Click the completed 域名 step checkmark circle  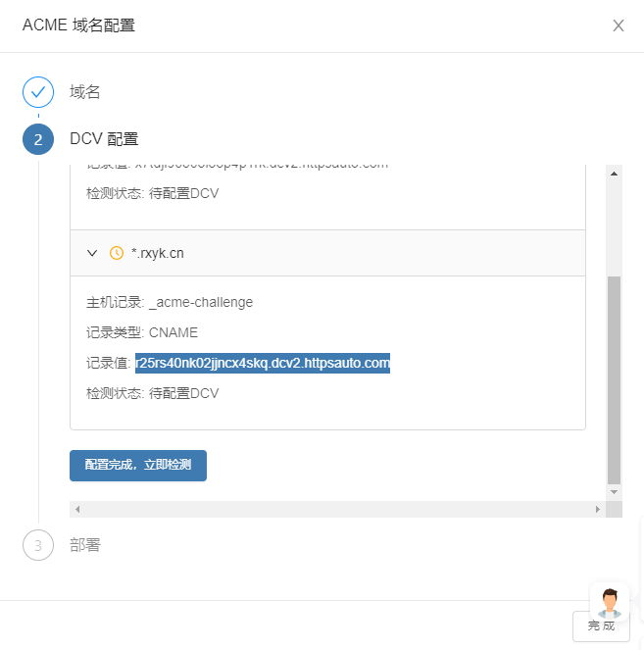tap(38, 92)
